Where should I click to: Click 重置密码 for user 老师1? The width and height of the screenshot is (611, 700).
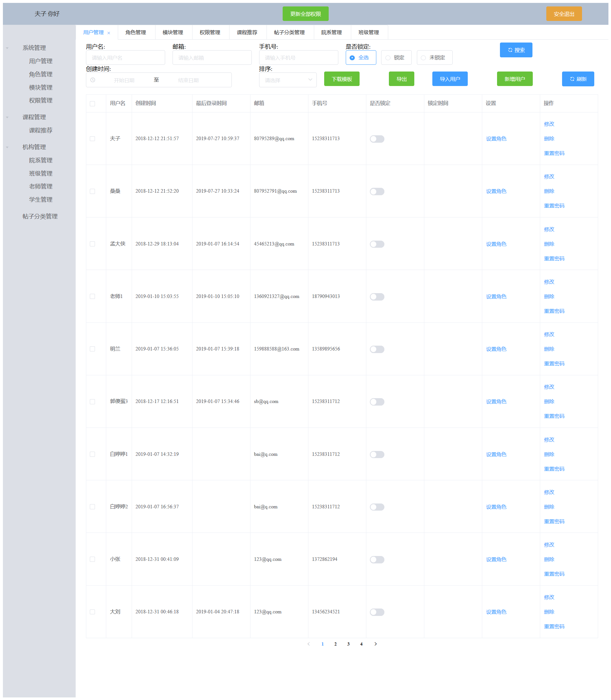554,311
